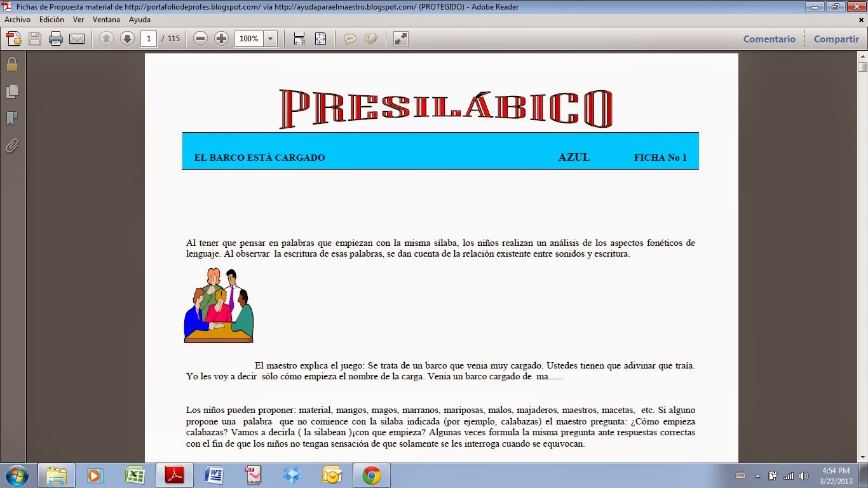Image resolution: width=868 pixels, height=488 pixels.
Task: Click the vertical scrollbar thumb
Action: [862, 67]
